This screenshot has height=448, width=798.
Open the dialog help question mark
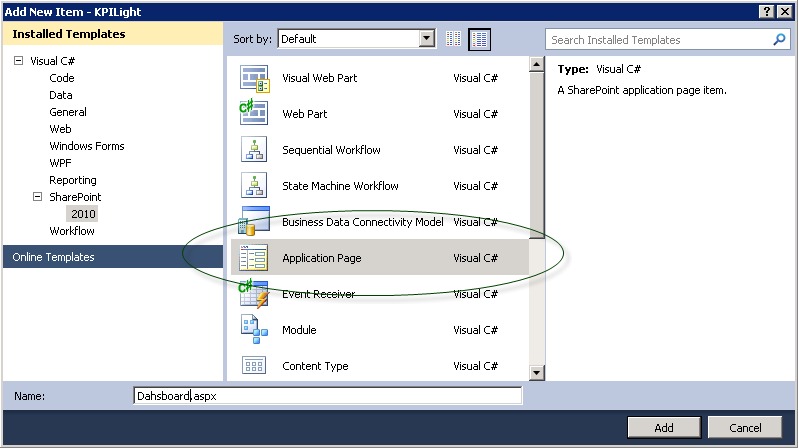click(766, 12)
